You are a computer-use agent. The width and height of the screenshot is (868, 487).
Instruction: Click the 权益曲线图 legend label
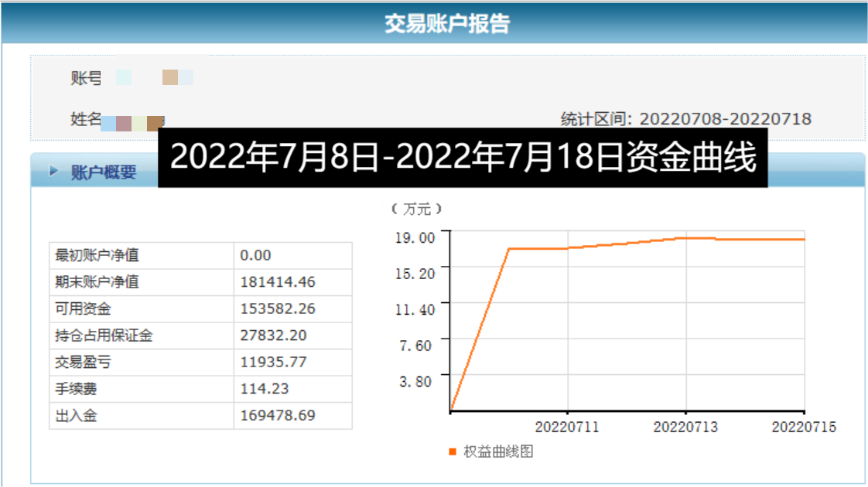(x=498, y=451)
